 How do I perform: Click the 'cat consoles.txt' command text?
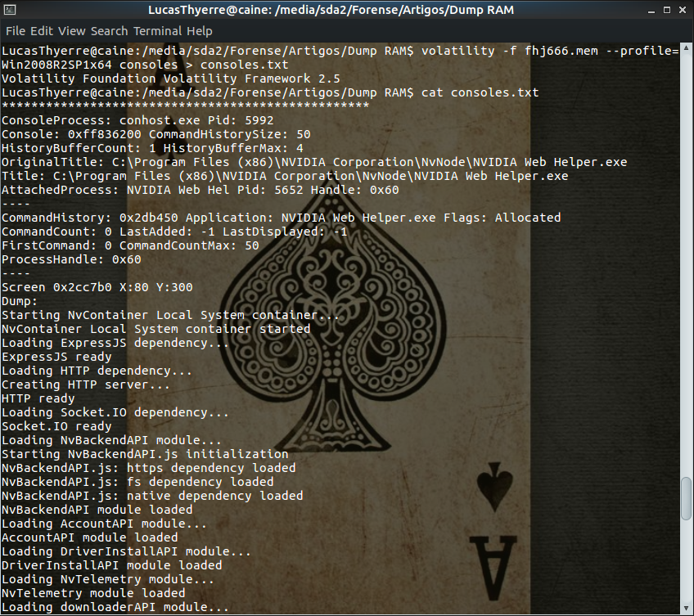tap(480, 92)
